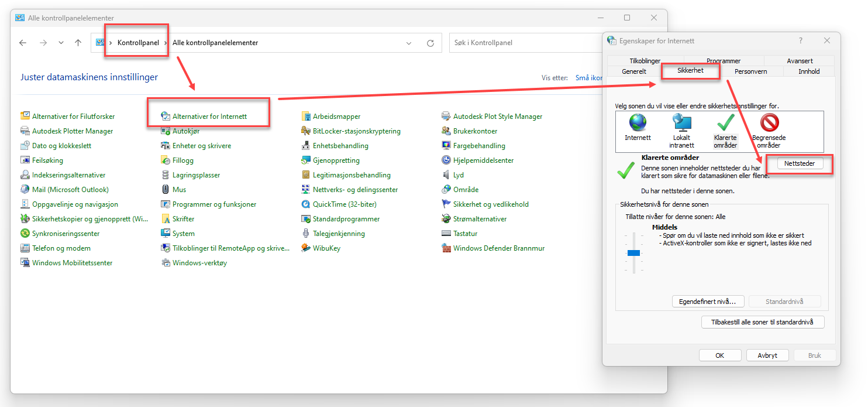This screenshot has height=407, width=868.
Task: Click the Søk i Kontrollpanel search field
Action: pyautogui.click(x=523, y=43)
